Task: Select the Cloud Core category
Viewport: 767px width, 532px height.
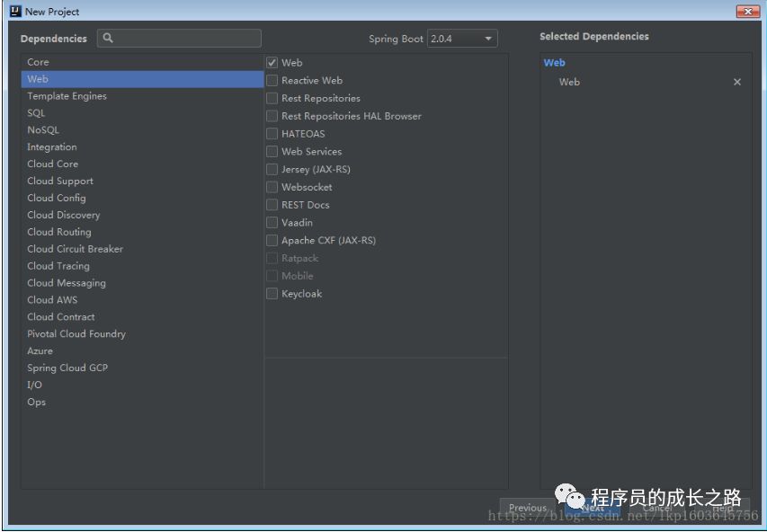Action: (142, 164)
